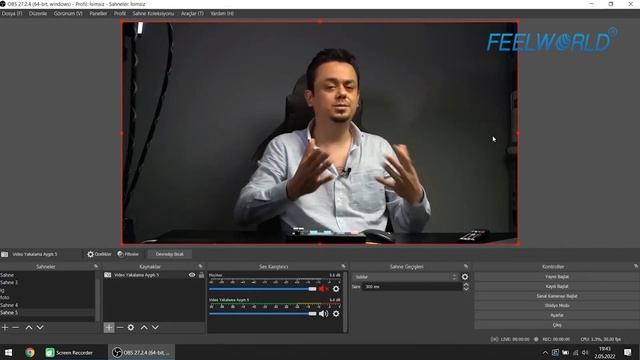Switch to Screen Recorder taskbar app
640x360 pixels.
coord(69,352)
